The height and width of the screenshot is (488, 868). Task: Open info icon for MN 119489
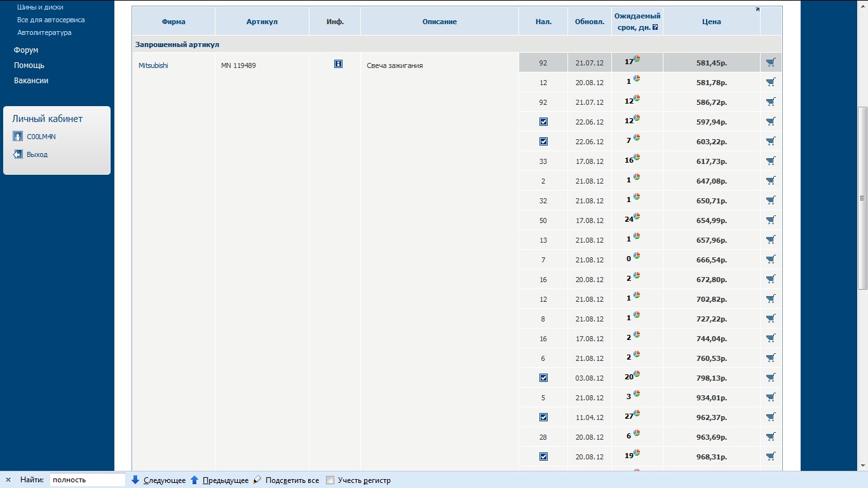(x=338, y=64)
